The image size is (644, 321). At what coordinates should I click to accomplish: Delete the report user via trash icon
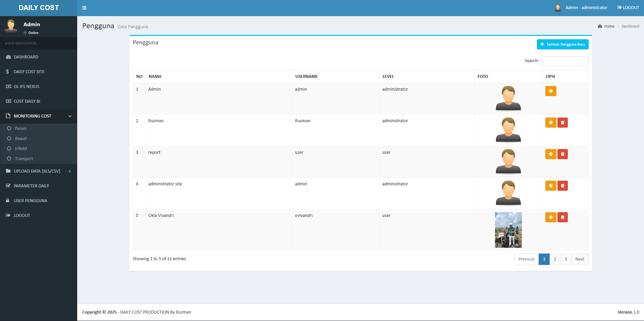(562, 154)
